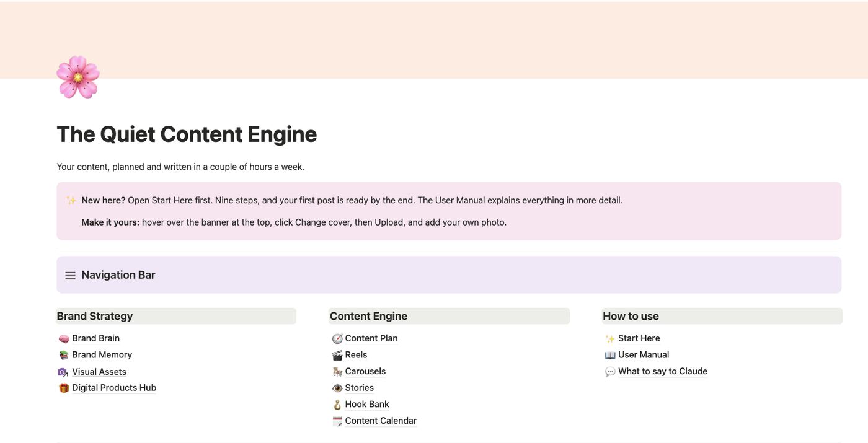Open the Start Here page

[639, 338]
